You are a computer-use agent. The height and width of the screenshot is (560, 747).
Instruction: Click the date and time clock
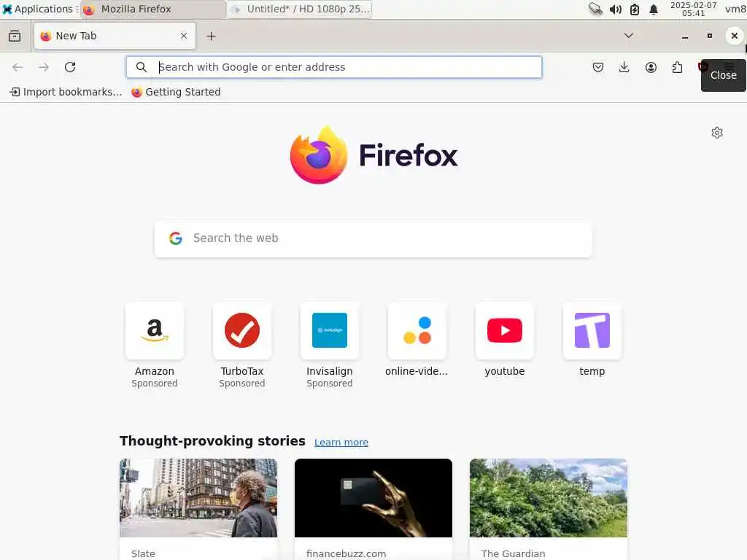[x=693, y=9]
